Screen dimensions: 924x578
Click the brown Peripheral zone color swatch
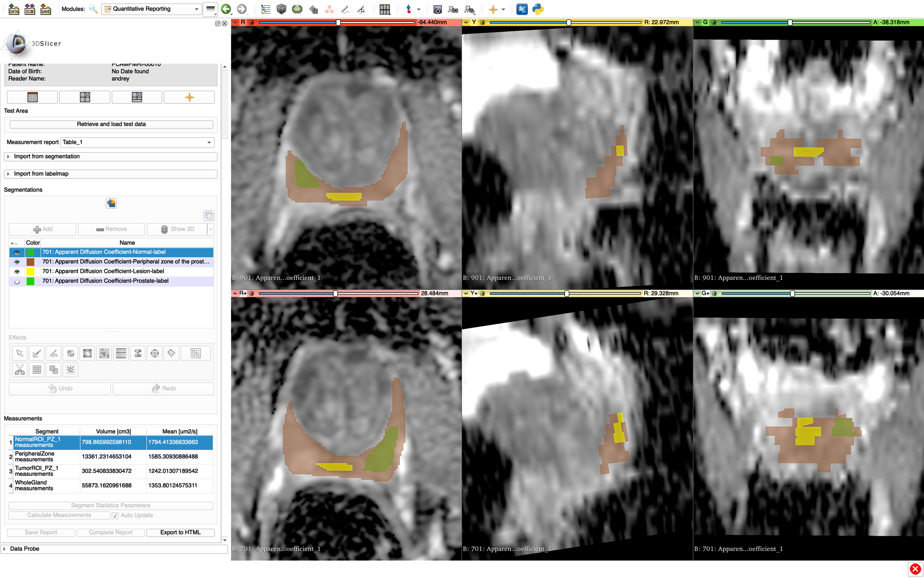(x=30, y=262)
